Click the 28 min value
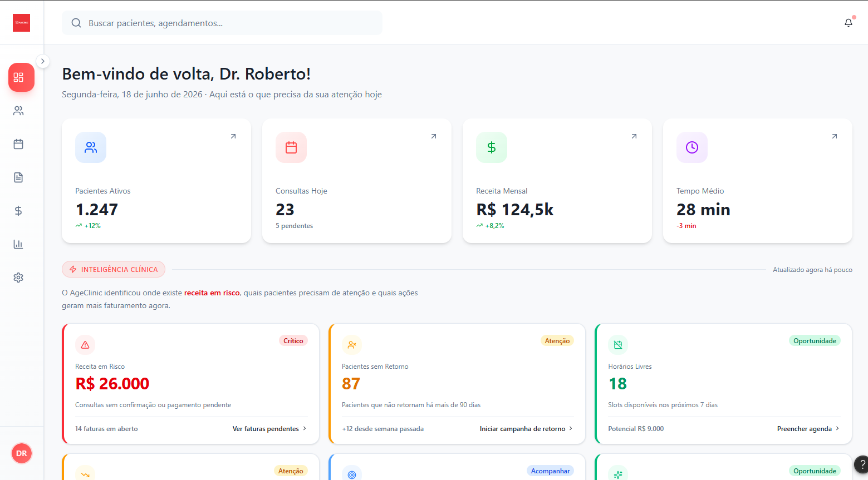The width and height of the screenshot is (868, 480). pyautogui.click(x=703, y=210)
